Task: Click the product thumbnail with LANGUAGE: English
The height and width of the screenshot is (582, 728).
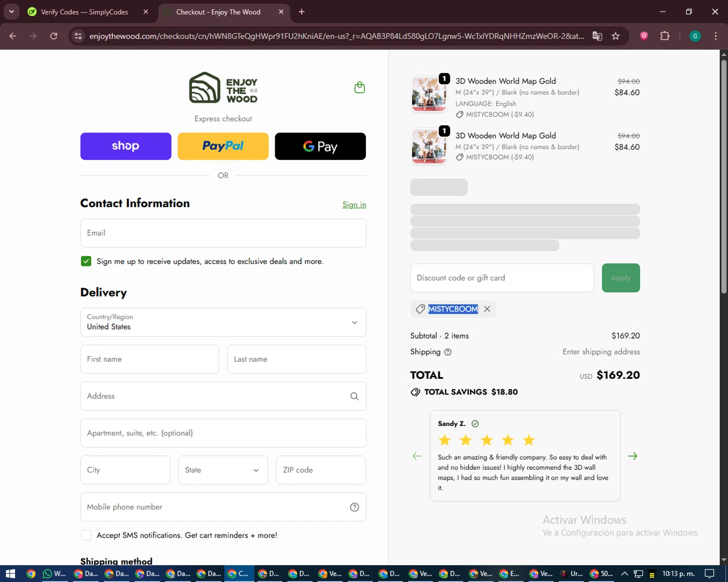Action: point(429,94)
